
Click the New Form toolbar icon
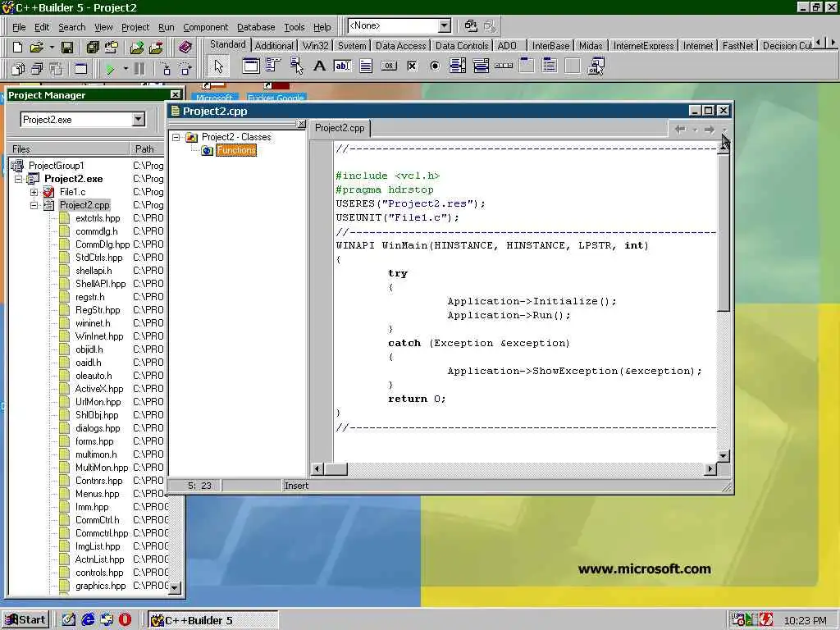coord(81,69)
